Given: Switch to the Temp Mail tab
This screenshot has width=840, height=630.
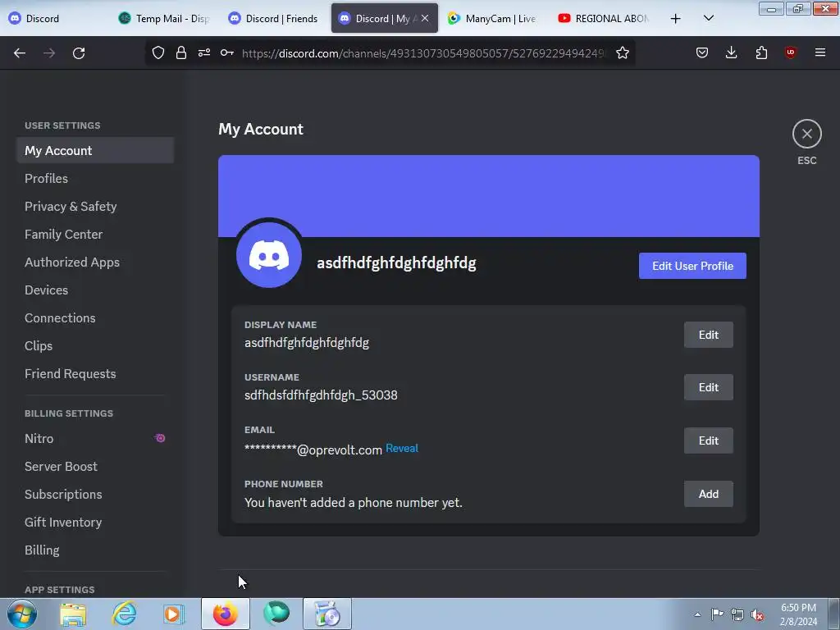Looking at the screenshot, I should [163, 18].
